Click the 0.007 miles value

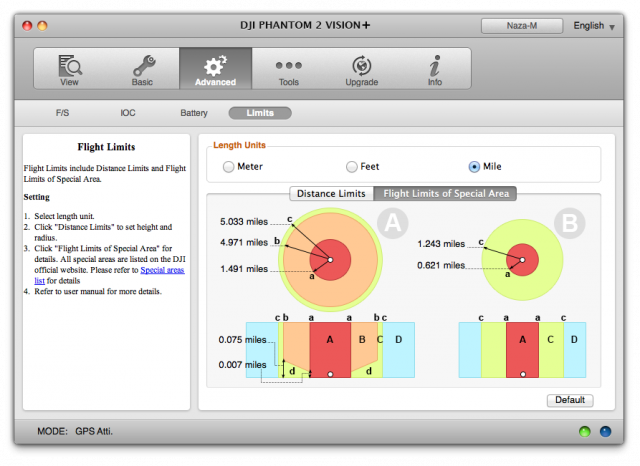(242, 365)
